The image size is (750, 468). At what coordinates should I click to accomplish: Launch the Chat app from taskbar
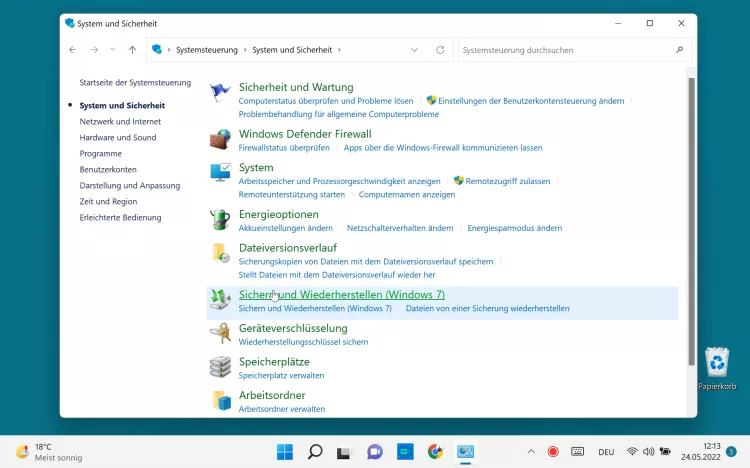tap(375, 452)
